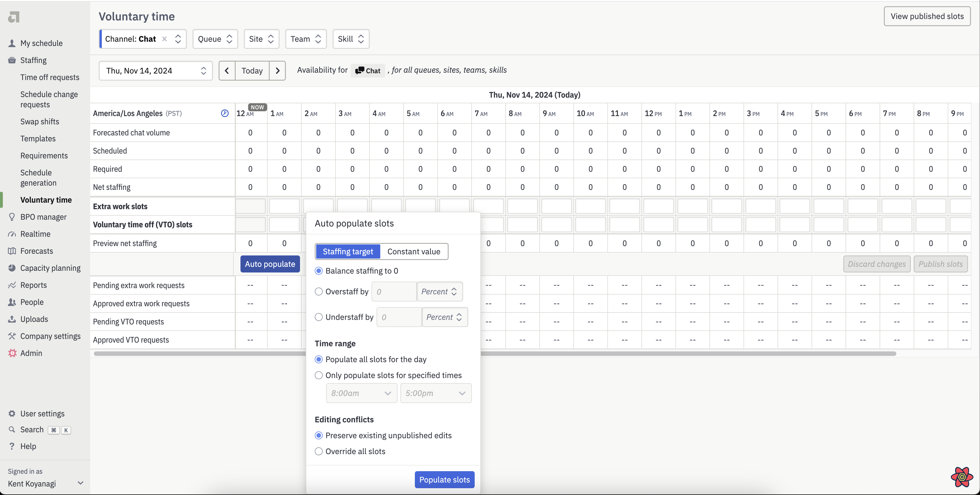The image size is (980, 495).
Task: Click the timezone clock icon
Action: tap(225, 113)
